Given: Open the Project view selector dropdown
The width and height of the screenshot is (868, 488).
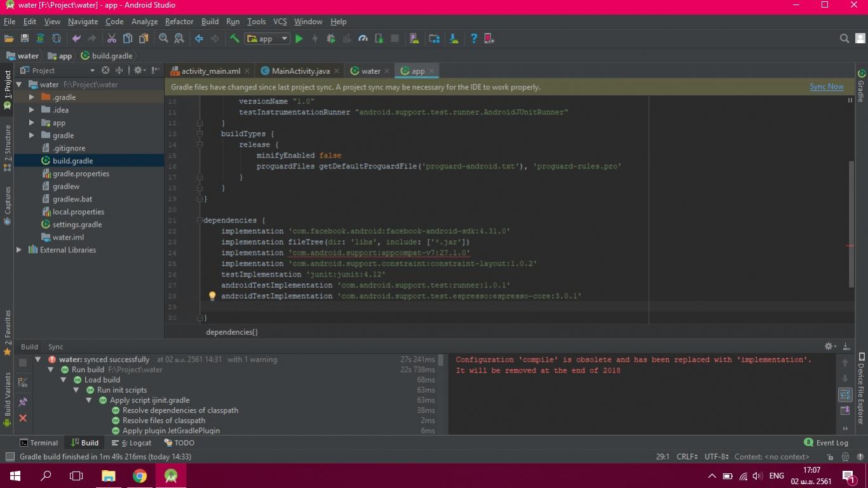Looking at the screenshot, I should [x=59, y=71].
